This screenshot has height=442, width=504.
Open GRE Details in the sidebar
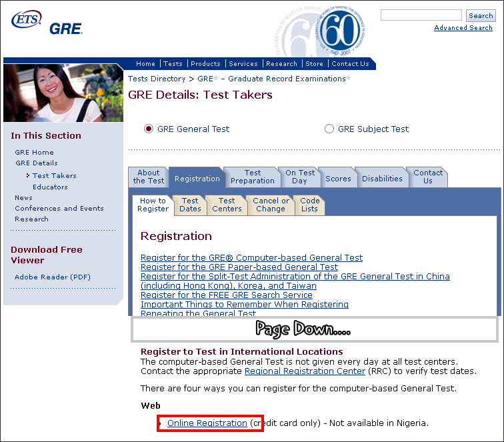point(36,163)
